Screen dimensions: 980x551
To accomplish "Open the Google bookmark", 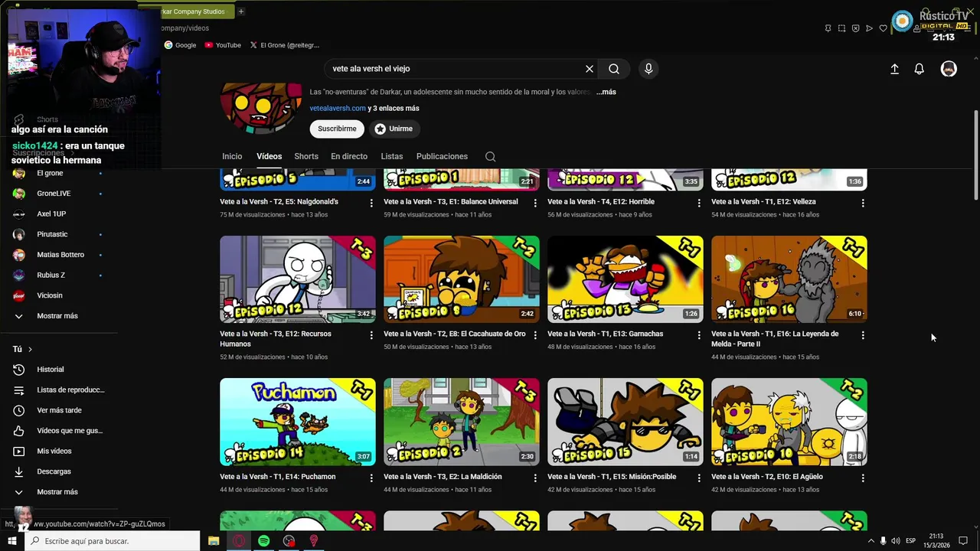I will pyautogui.click(x=180, y=45).
